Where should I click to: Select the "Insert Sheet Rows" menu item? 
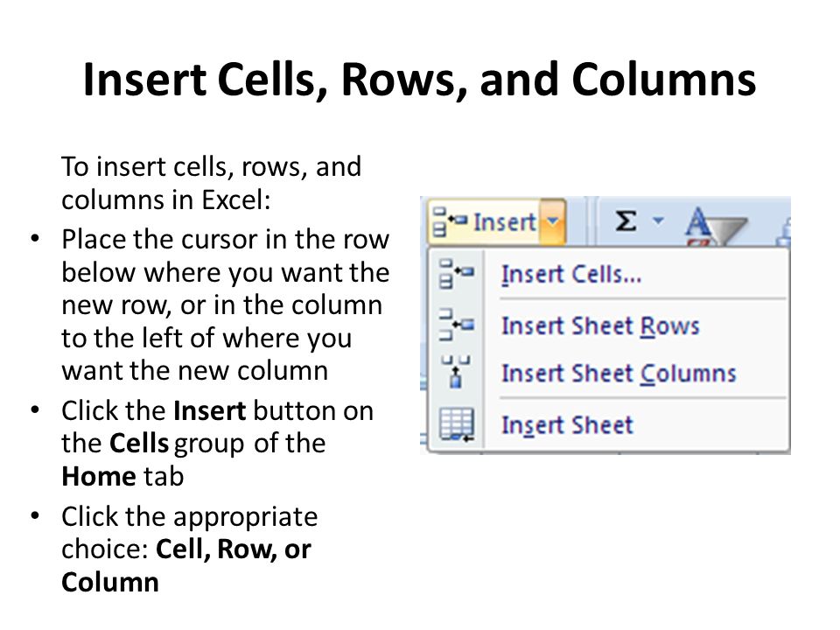pos(600,325)
